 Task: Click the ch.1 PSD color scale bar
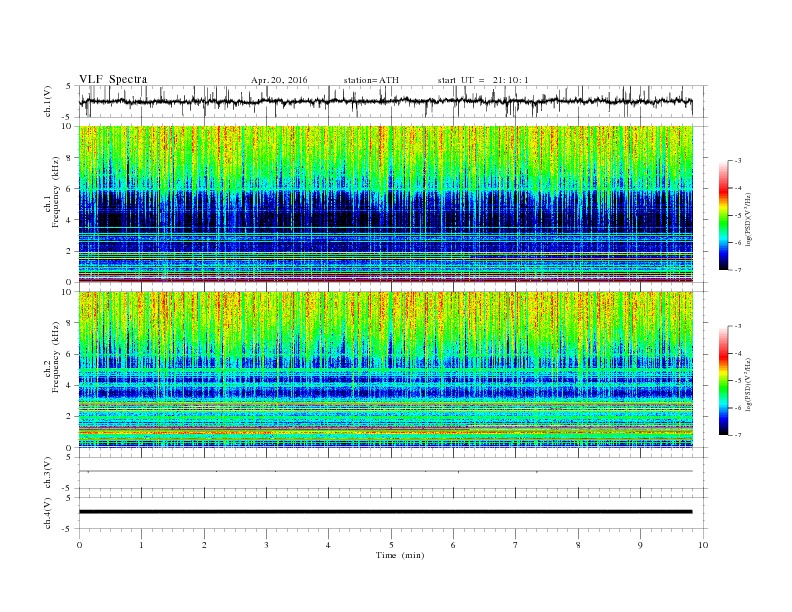(723, 215)
